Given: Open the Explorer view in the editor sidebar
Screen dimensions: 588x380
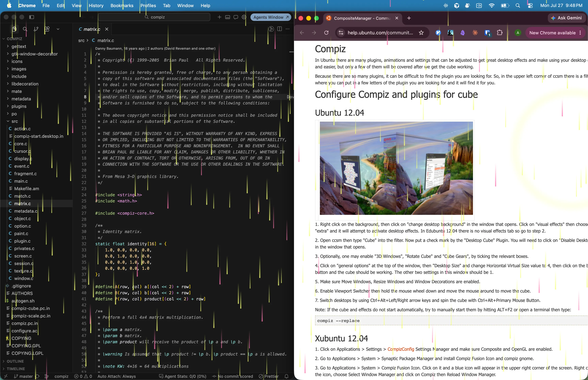Looking at the screenshot, I should coord(14,29).
